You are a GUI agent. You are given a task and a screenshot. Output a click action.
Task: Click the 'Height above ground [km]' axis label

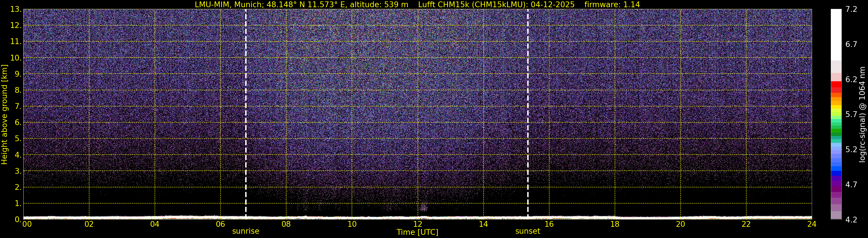point(4,115)
